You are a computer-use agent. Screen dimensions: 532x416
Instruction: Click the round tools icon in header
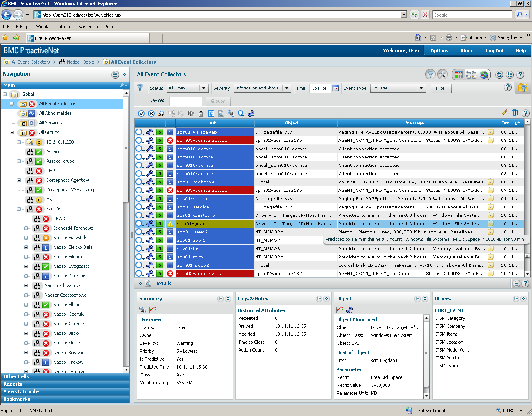(442, 74)
